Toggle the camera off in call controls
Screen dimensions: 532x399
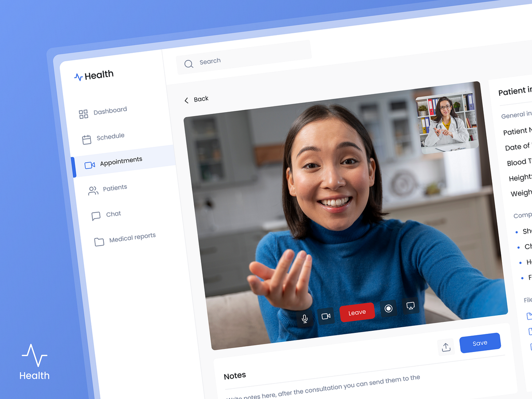pos(326,316)
